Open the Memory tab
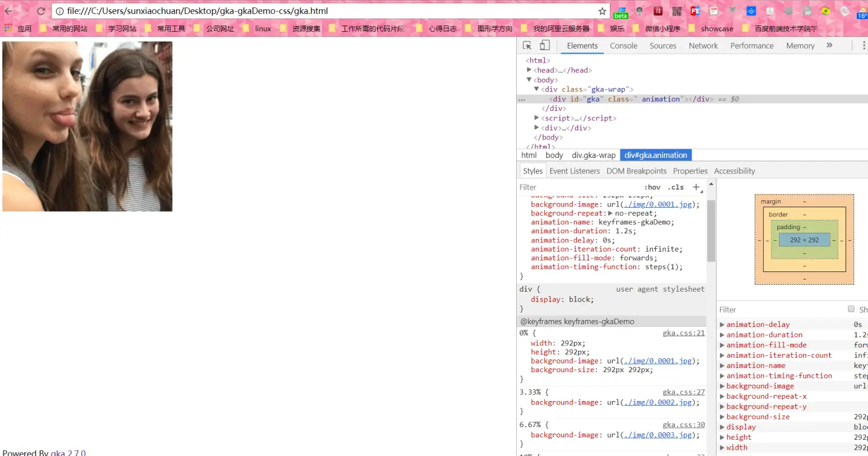This screenshot has width=868, height=456. coord(800,46)
